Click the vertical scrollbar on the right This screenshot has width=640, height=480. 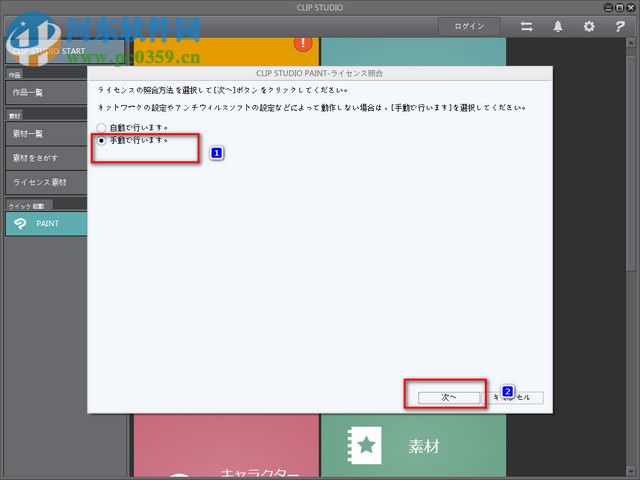631,163
